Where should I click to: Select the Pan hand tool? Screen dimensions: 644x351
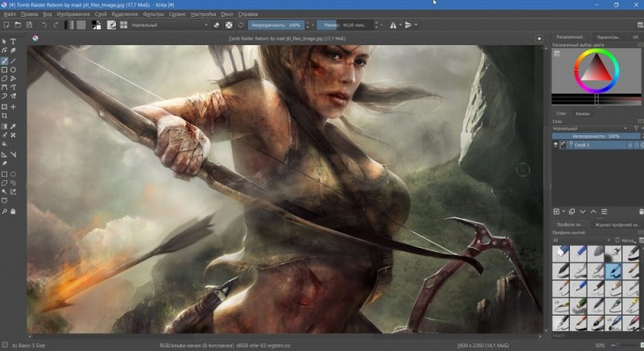click(x=13, y=212)
